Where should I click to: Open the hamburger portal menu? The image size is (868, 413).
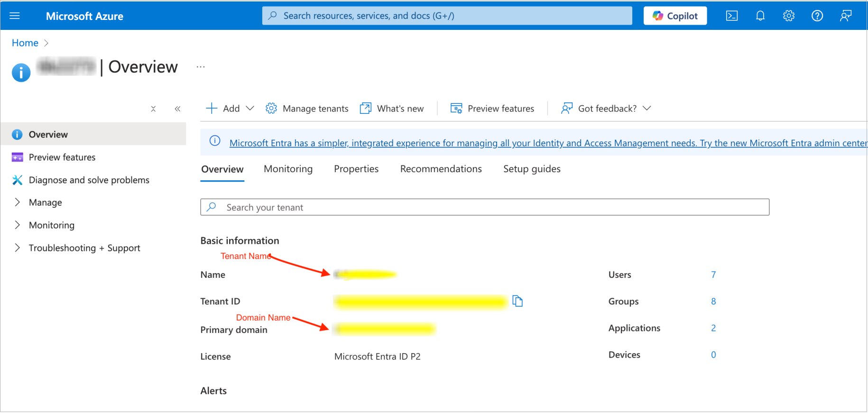pyautogui.click(x=15, y=16)
